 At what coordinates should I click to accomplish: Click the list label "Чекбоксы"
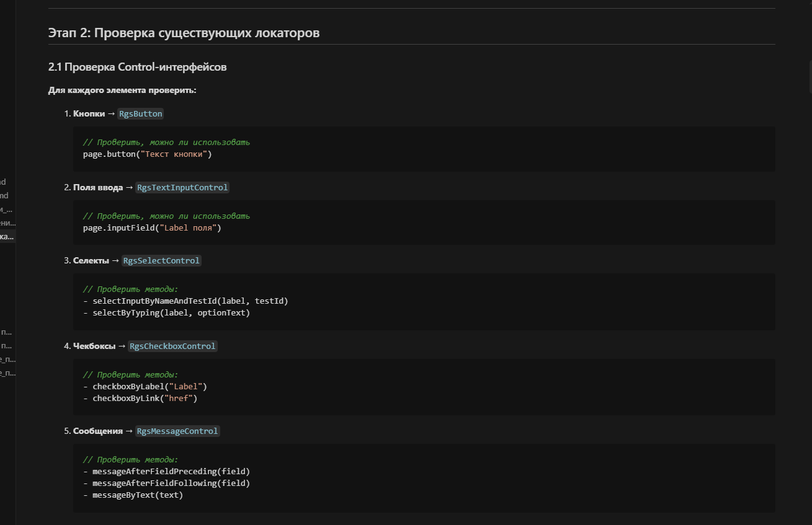pyautogui.click(x=94, y=346)
